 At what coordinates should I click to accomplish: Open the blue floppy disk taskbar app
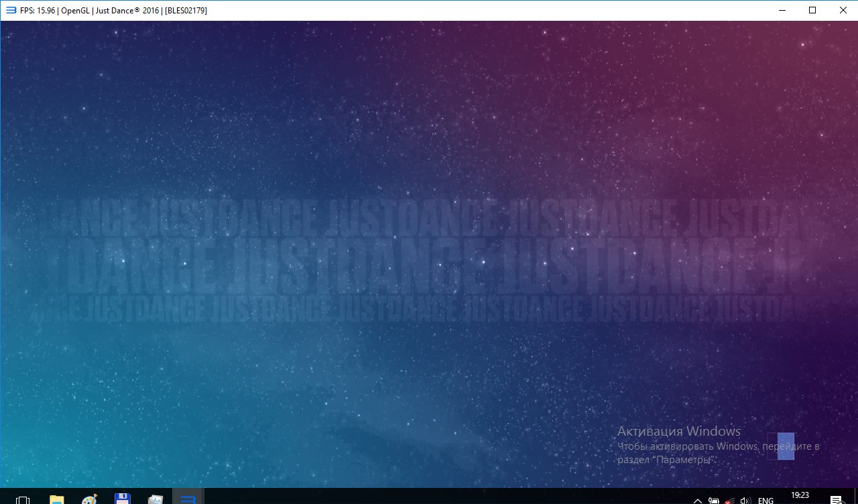122,499
